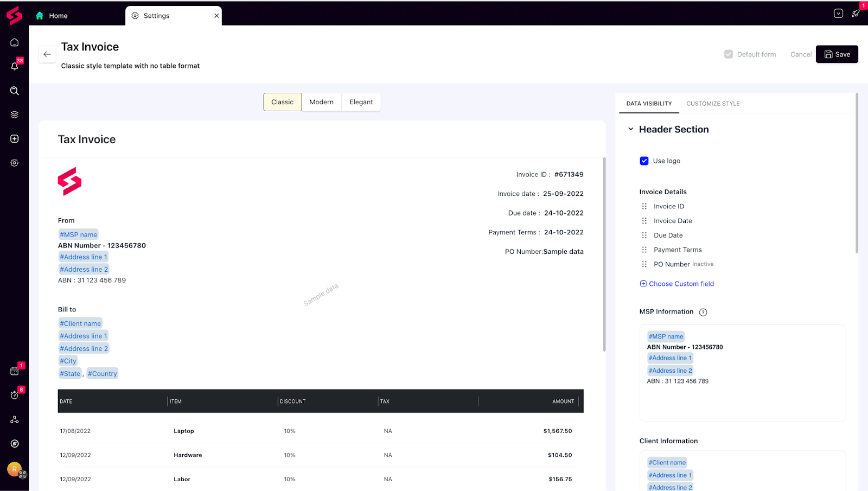868x491 pixels.
Task: Open the Data Visibility tab
Action: click(649, 104)
